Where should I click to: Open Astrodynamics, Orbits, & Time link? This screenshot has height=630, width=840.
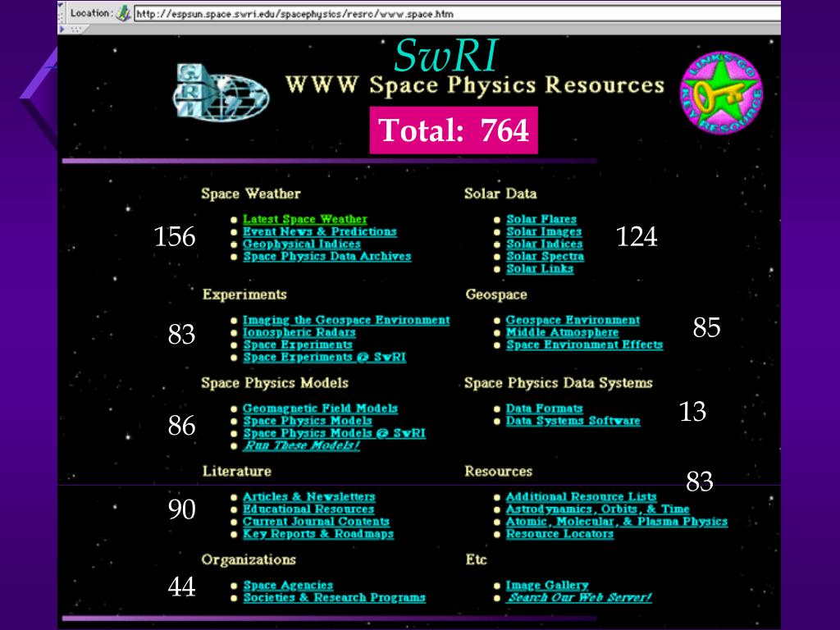point(597,509)
